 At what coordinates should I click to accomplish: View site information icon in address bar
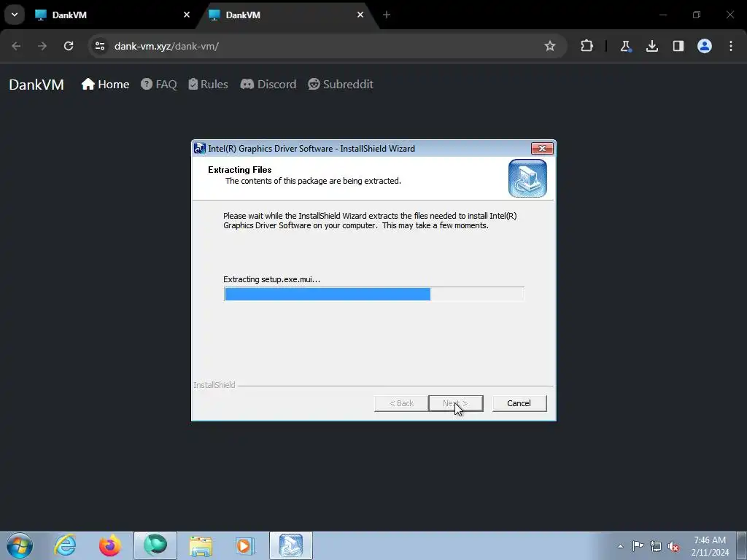click(x=100, y=46)
